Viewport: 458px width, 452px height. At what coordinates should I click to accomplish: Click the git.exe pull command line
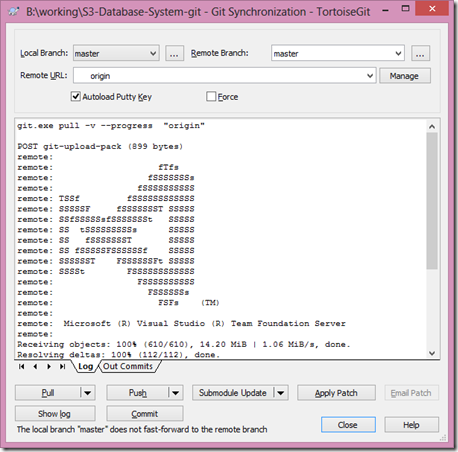(111, 126)
